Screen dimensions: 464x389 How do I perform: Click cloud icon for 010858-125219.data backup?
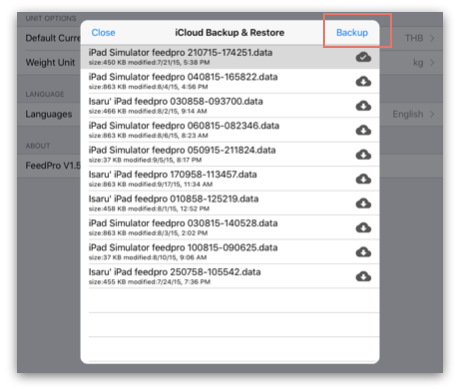(363, 203)
